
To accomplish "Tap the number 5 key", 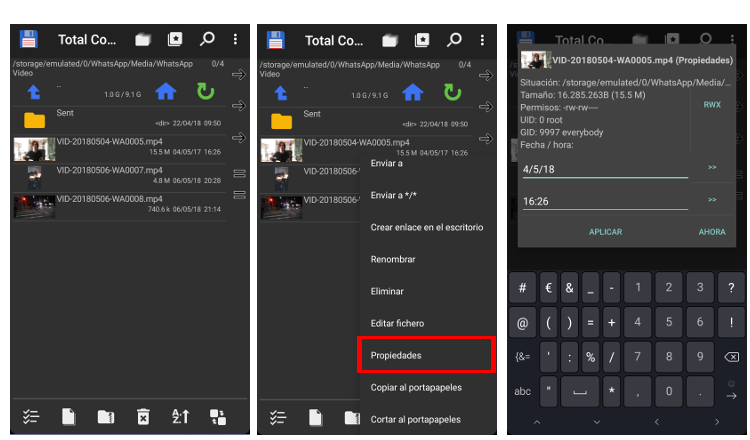I will [x=669, y=322].
